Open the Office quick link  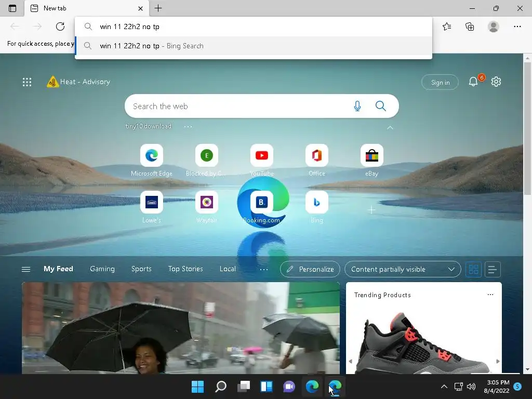click(x=317, y=160)
